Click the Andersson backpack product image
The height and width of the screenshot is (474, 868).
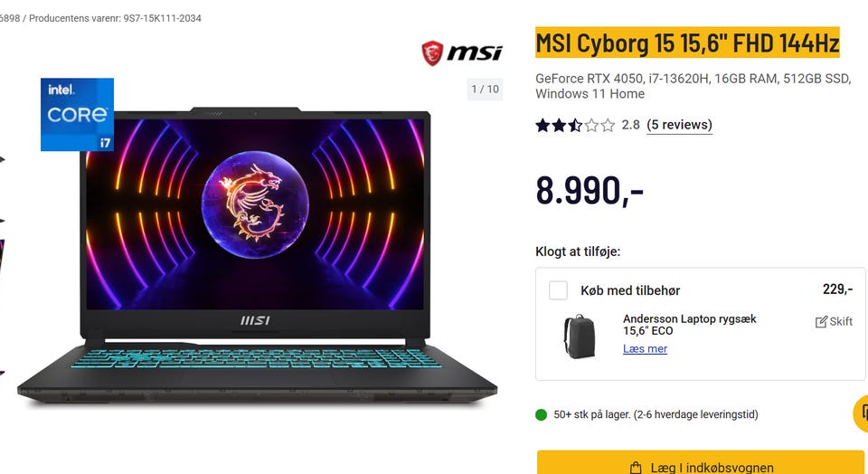pyautogui.click(x=579, y=337)
